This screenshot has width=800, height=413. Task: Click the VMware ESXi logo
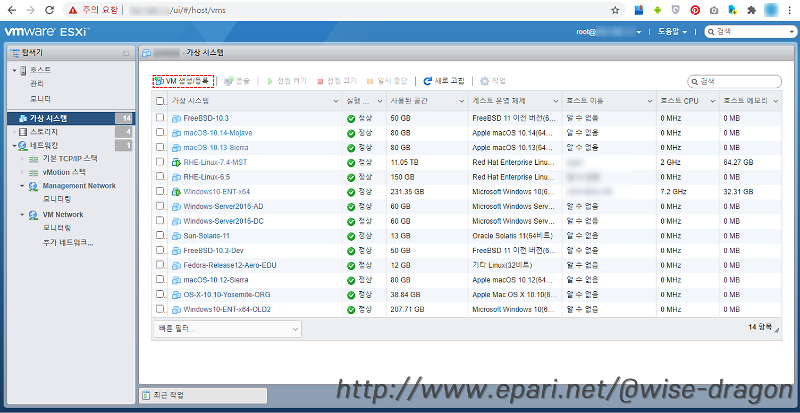click(x=47, y=32)
